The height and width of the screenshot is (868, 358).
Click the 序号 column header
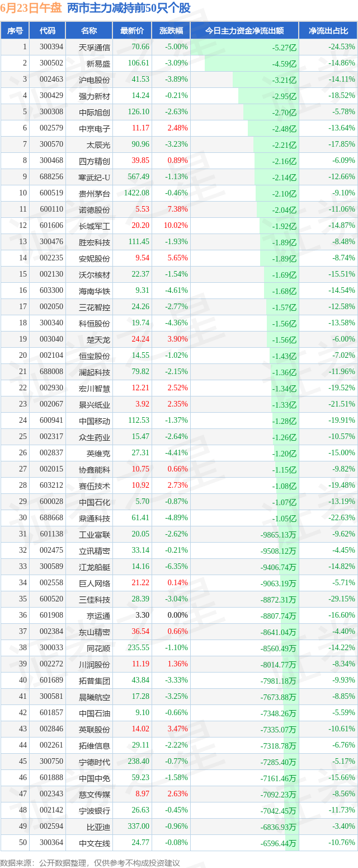pyautogui.click(x=15, y=31)
